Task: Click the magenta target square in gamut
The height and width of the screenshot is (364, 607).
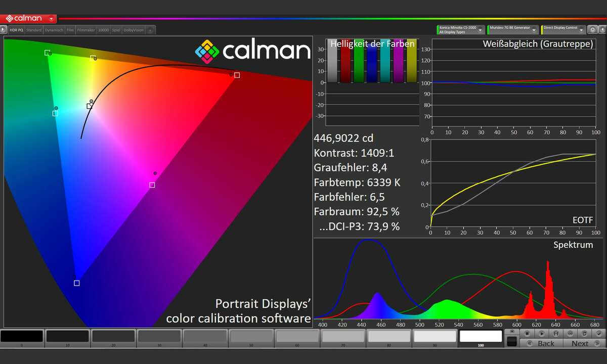Action: pyautogui.click(x=152, y=185)
